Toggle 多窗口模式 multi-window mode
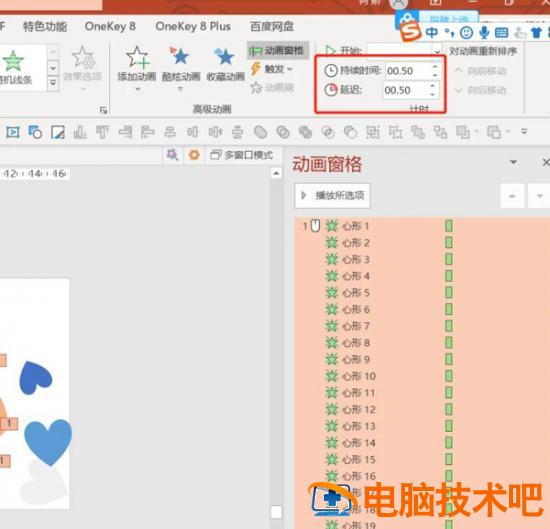The image size is (550, 529). click(241, 155)
